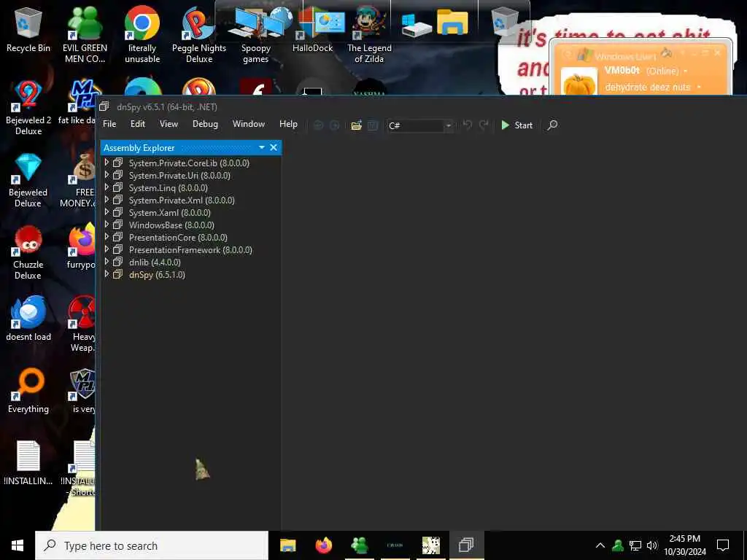Open the Assembly Explorer panel options arrow
Image resolution: width=747 pixels, height=560 pixels.
pyautogui.click(x=262, y=147)
